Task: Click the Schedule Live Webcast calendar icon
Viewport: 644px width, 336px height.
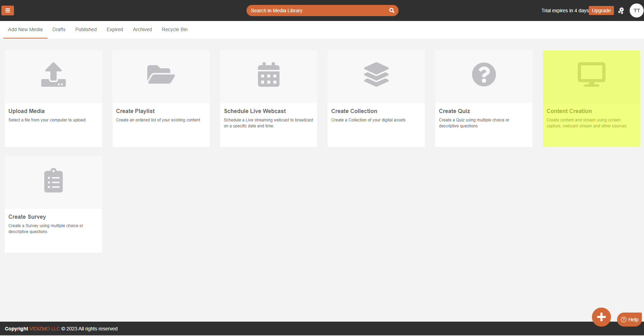Action: (269, 75)
